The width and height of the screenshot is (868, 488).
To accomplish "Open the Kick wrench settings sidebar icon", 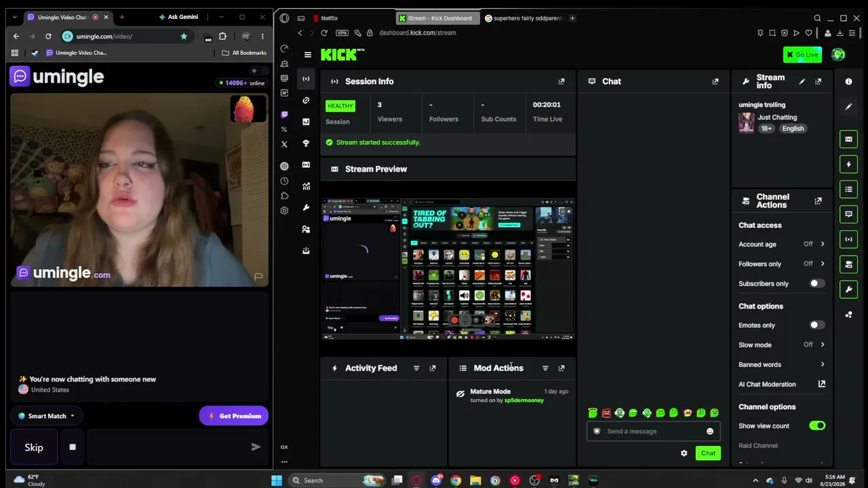I will (x=306, y=207).
